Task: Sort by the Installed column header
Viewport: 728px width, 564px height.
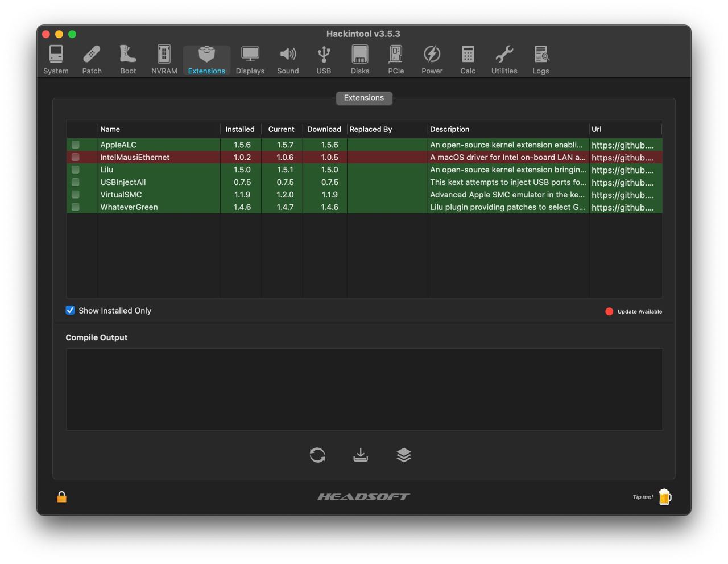Action: pyautogui.click(x=241, y=129)
